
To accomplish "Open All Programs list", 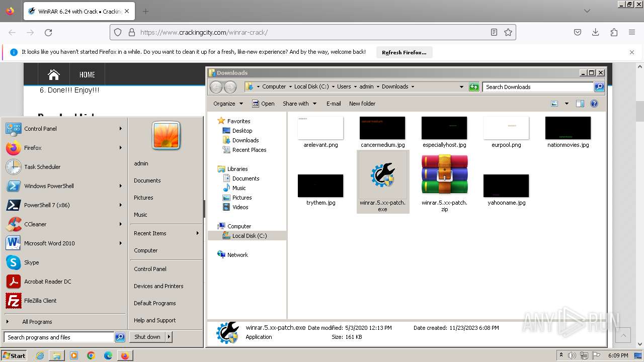I will 37,322.
